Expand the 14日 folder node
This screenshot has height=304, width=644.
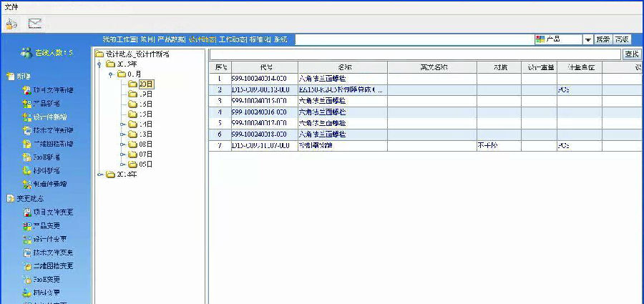122,124
